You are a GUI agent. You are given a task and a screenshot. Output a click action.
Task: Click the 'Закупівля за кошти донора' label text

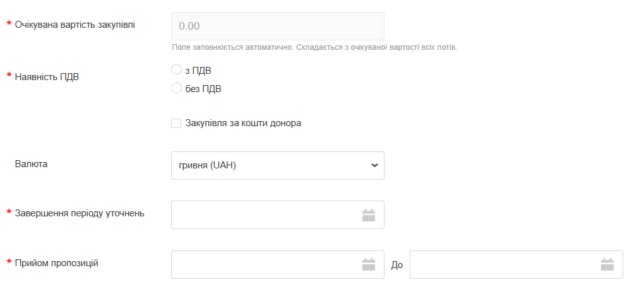[243, 123]
